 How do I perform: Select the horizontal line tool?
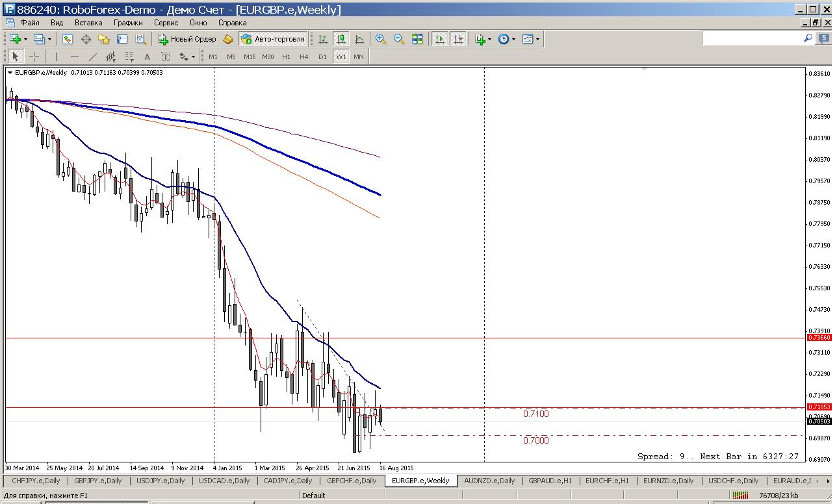pos(74,57)
